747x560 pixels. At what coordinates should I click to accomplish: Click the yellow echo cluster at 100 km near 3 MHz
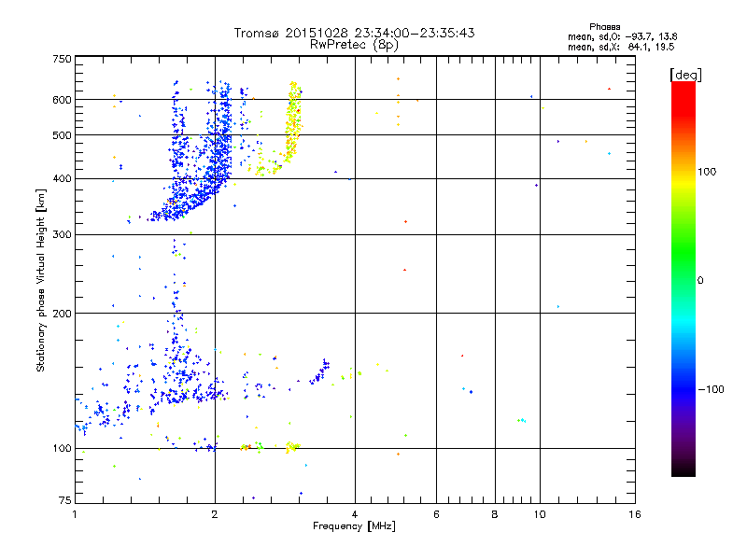pos(292,447)
